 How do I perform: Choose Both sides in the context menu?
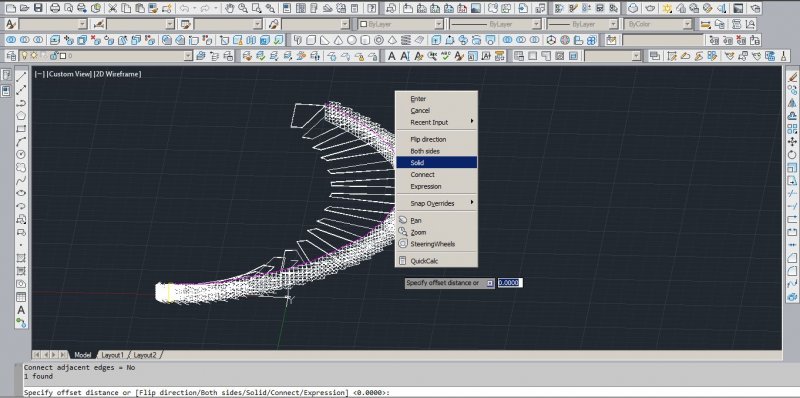[436, 151]
